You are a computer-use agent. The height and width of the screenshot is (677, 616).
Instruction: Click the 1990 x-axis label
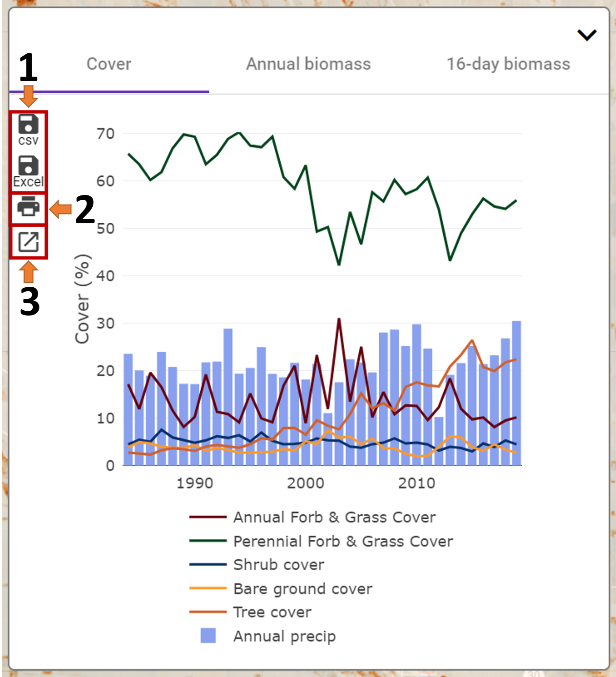(x=195, y=483)
